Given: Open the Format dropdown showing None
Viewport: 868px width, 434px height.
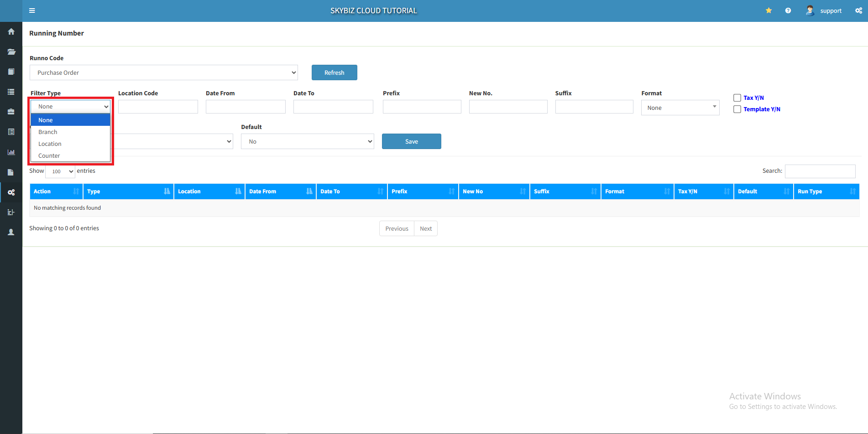Looking at the screenshot, I should pyautogui.click(x=680, y=108).
